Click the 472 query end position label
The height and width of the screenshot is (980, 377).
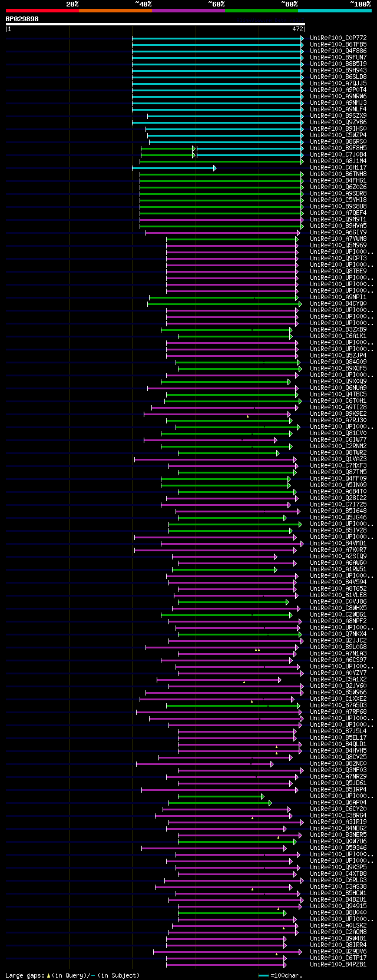click(x=297, y=29)
